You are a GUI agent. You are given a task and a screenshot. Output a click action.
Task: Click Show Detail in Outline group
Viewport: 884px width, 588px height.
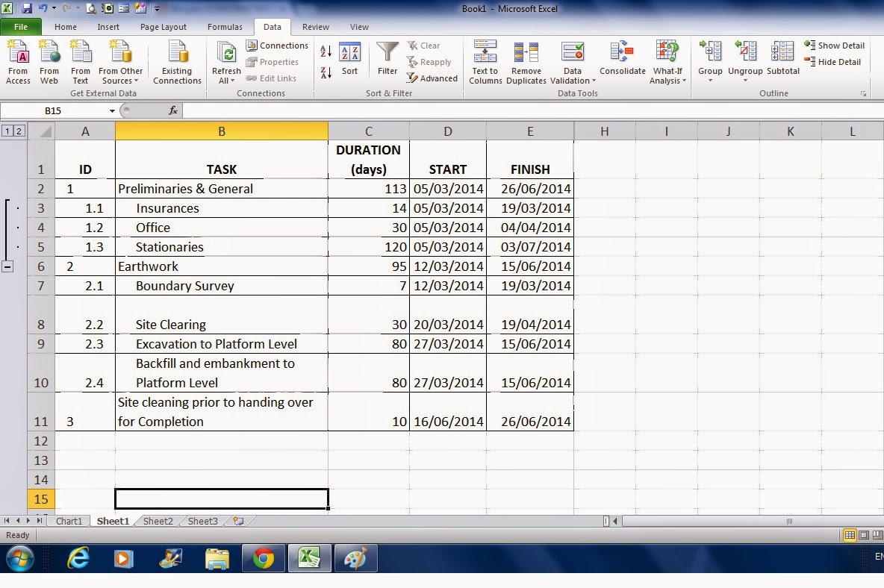[x=835, y=46]
